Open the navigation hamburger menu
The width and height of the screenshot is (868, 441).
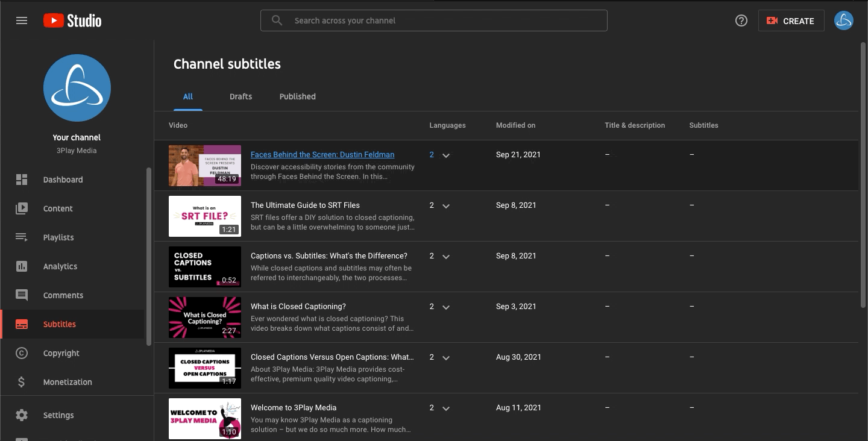(22, 20)
